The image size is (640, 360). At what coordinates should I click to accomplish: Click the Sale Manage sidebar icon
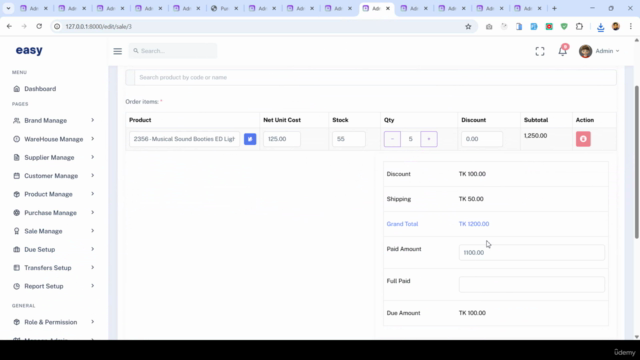(16, 231)
